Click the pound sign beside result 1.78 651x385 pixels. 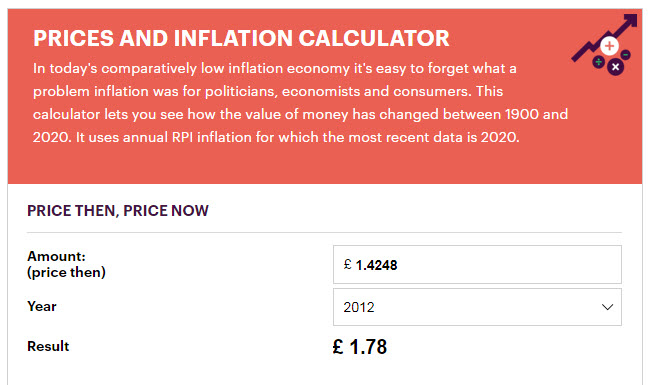point(338,346)
